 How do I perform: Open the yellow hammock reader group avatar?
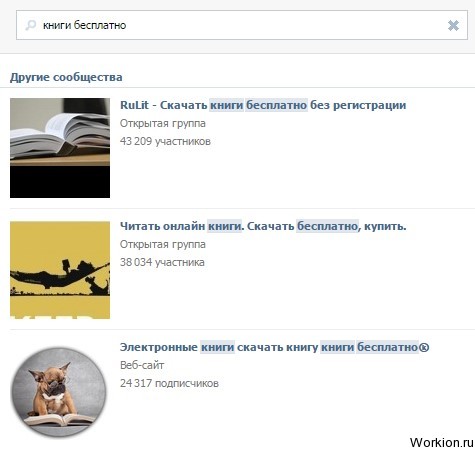(60, 270)
